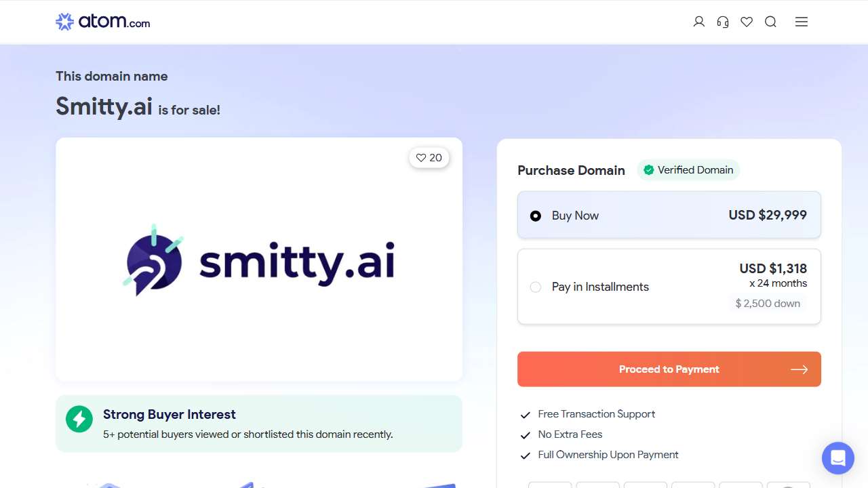Select the Buy Now radio option
This screenshot has height=488, width=868.
(536, 216)
